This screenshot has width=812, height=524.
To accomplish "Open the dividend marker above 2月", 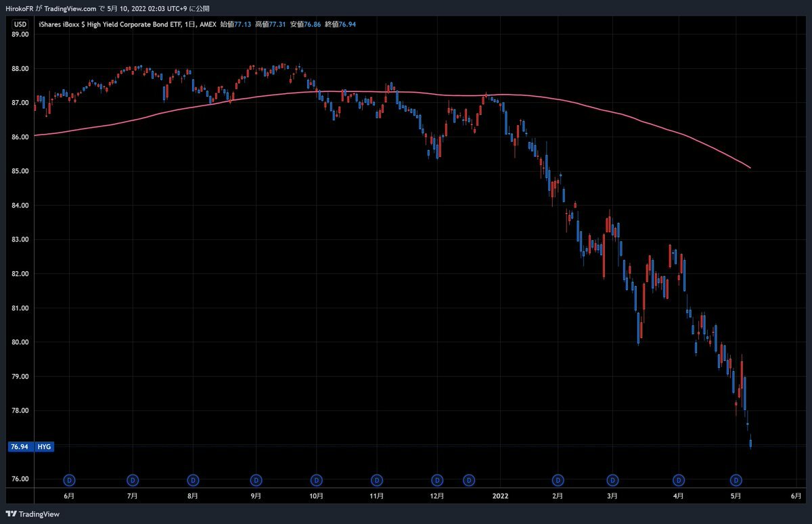I will pyautogui.click(x=557, y=480).
